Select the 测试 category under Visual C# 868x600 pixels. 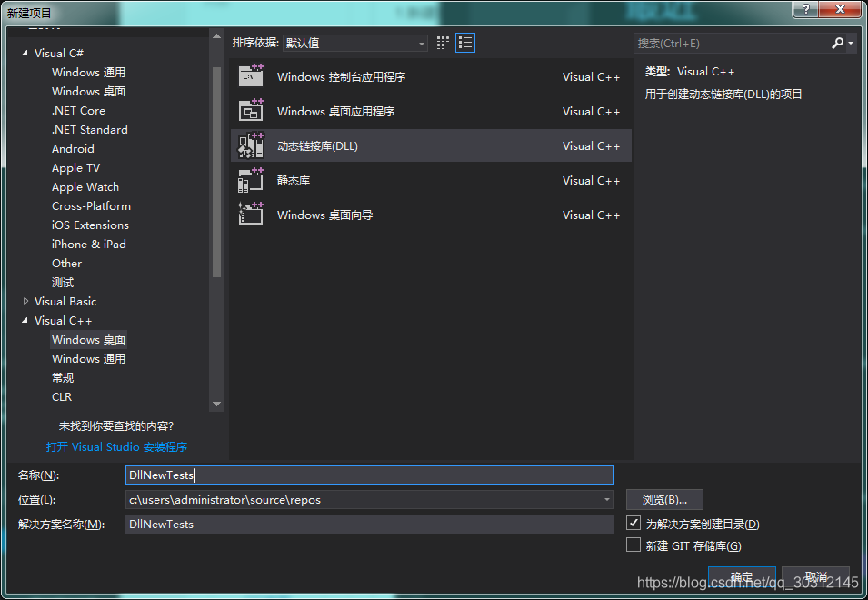(63, 283)
